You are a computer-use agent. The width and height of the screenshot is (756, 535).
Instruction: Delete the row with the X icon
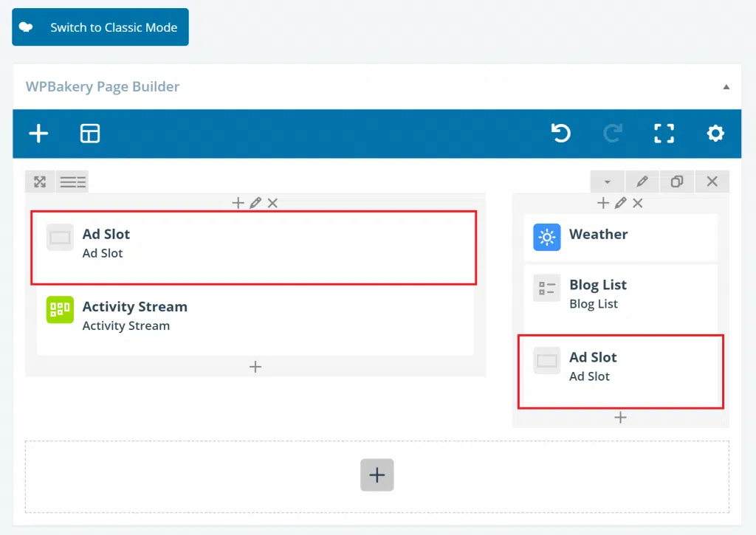(x=712, y=182)
